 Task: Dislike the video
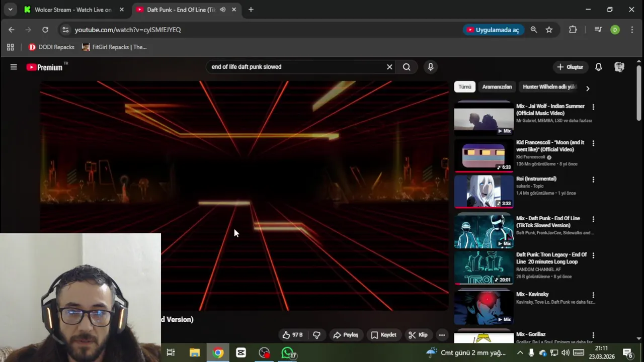(317, 335)
